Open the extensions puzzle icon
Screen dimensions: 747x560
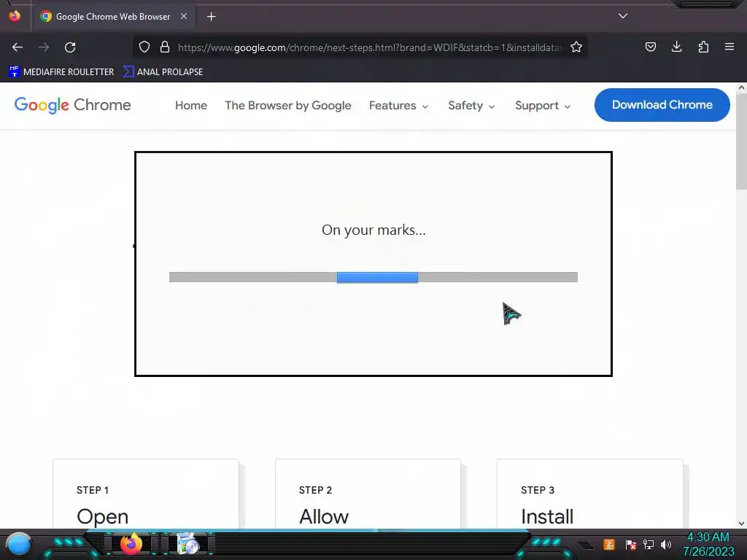point(703,47)
